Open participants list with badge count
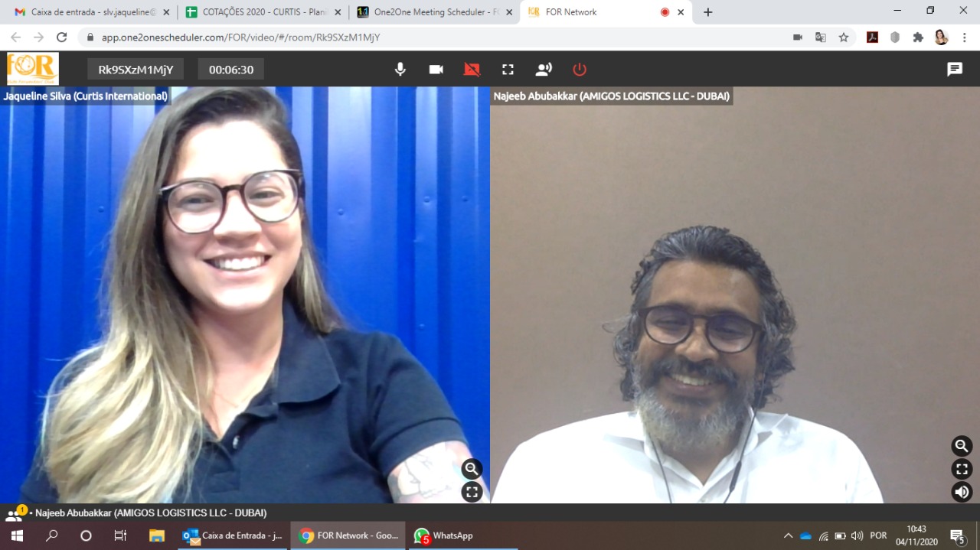 coord(14,513)
